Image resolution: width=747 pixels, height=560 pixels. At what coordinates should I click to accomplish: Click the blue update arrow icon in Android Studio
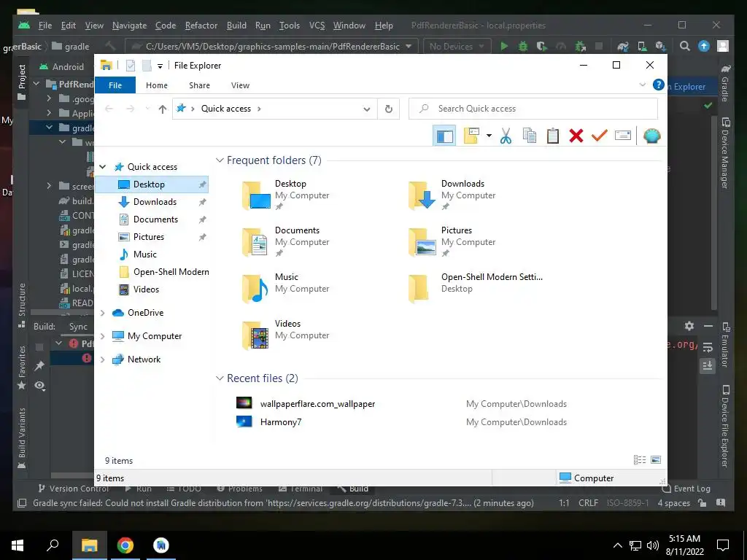tap(704, 46)
